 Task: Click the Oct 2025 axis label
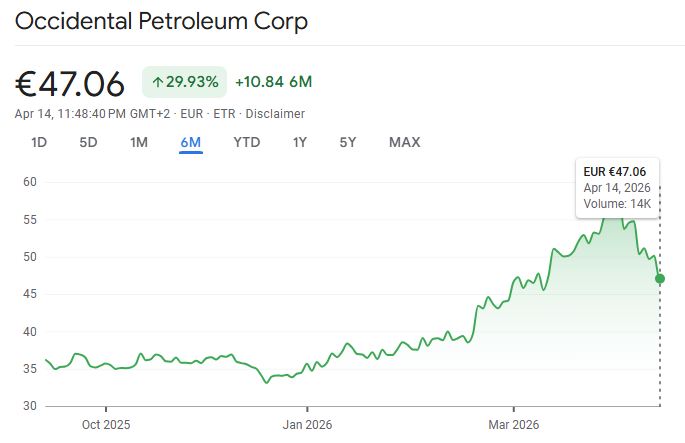[x=106, y=425]
